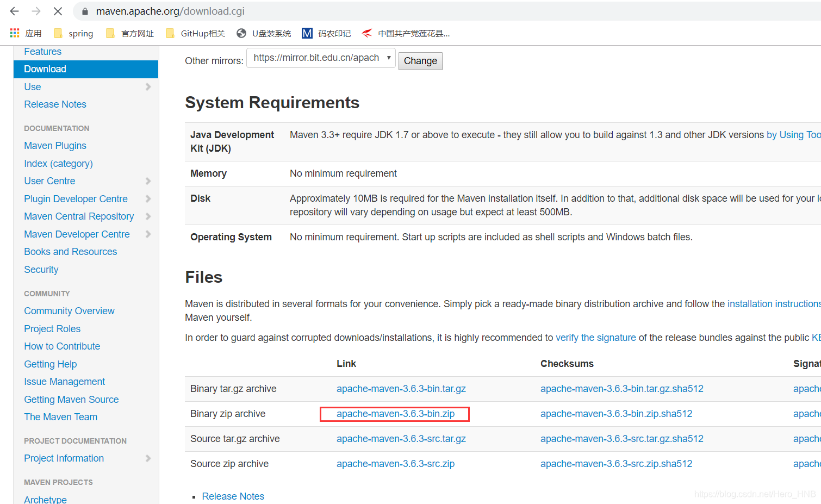
Task: Click the Checksums column header
Action: pos(567,364)
